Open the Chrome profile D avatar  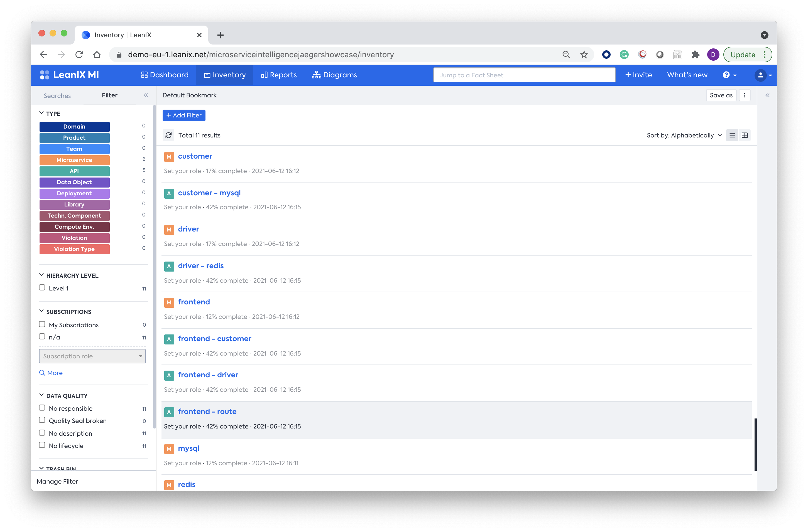click(713, 55)
